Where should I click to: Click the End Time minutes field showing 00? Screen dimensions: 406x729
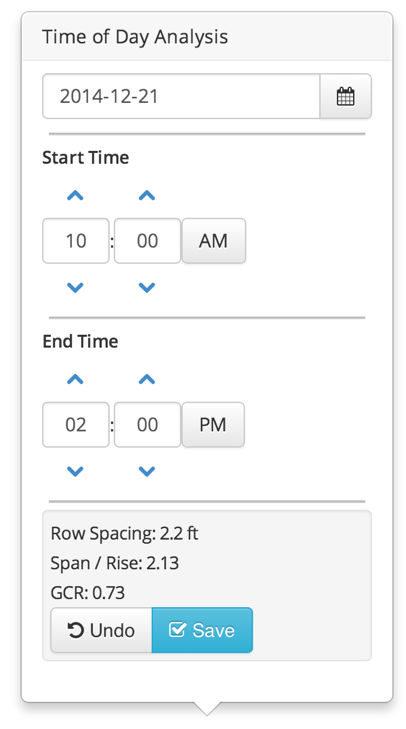[147, 424]
